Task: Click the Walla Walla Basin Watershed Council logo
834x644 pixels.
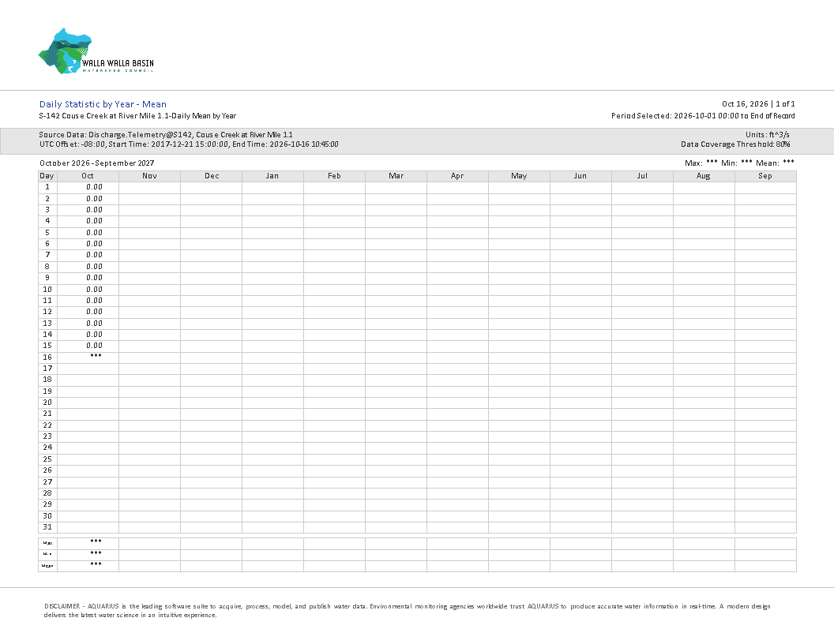Action: click(96, 51)
